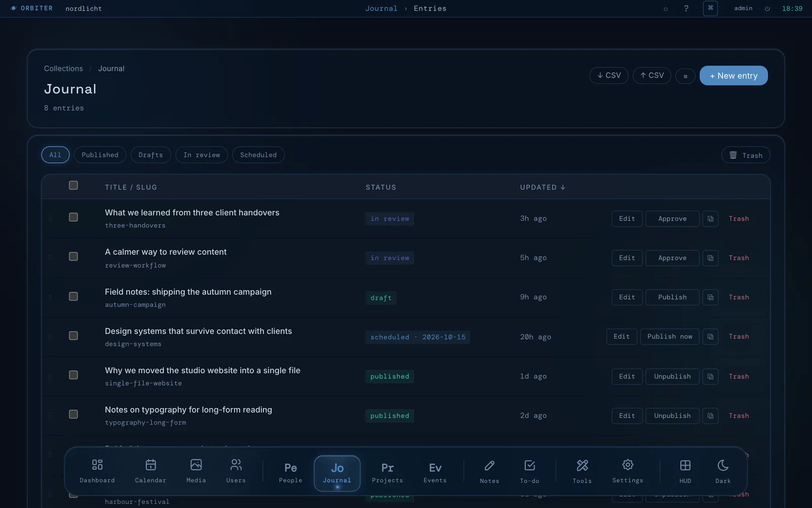This screenshot has height=508, width=812.
Task: Duplicate the 'Field notes' autumn campaign entry
Action: (x=710, y=297)
